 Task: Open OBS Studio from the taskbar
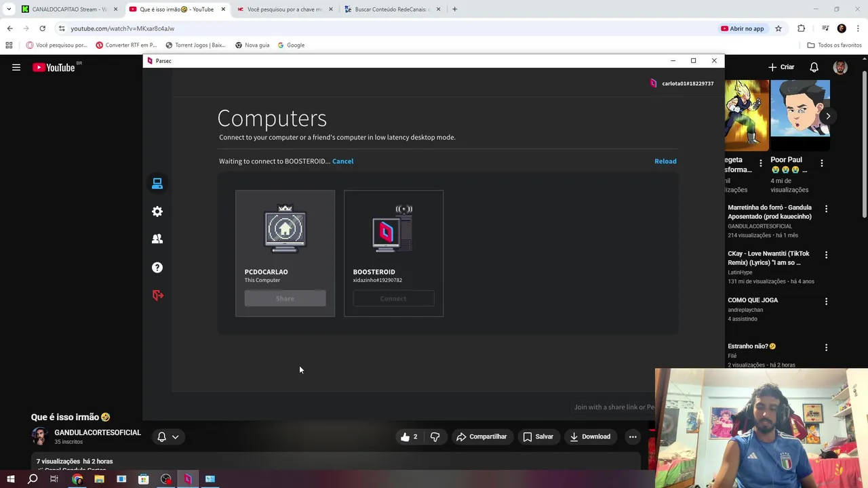point(166,479)
